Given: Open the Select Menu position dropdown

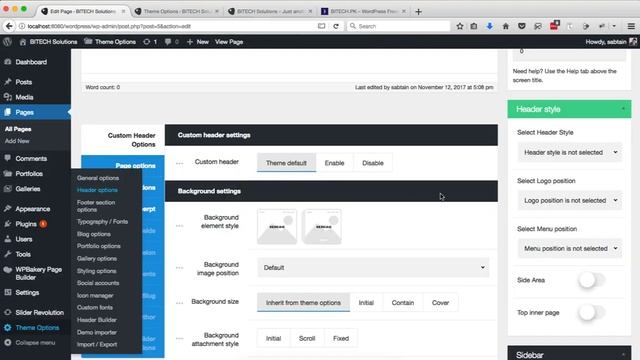Looking at the screenshot, I should 569,249.
